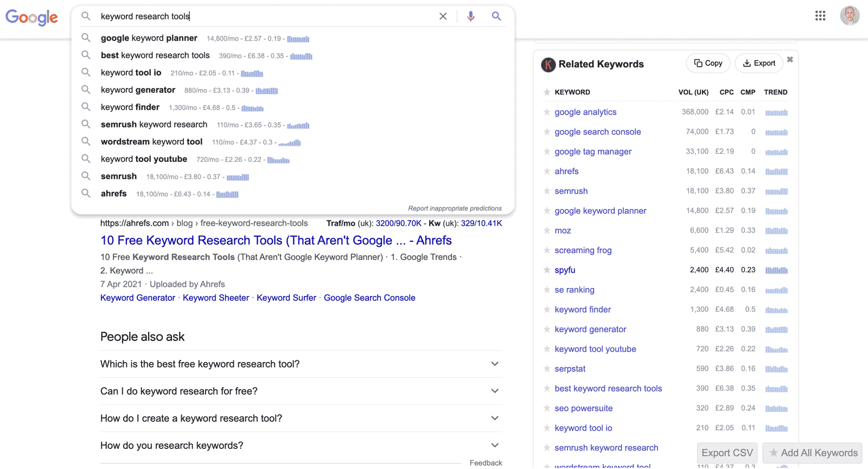Open the account profile avatar
Image resolution: width=868 pixels, height=469 pixels.
[850, 16]
